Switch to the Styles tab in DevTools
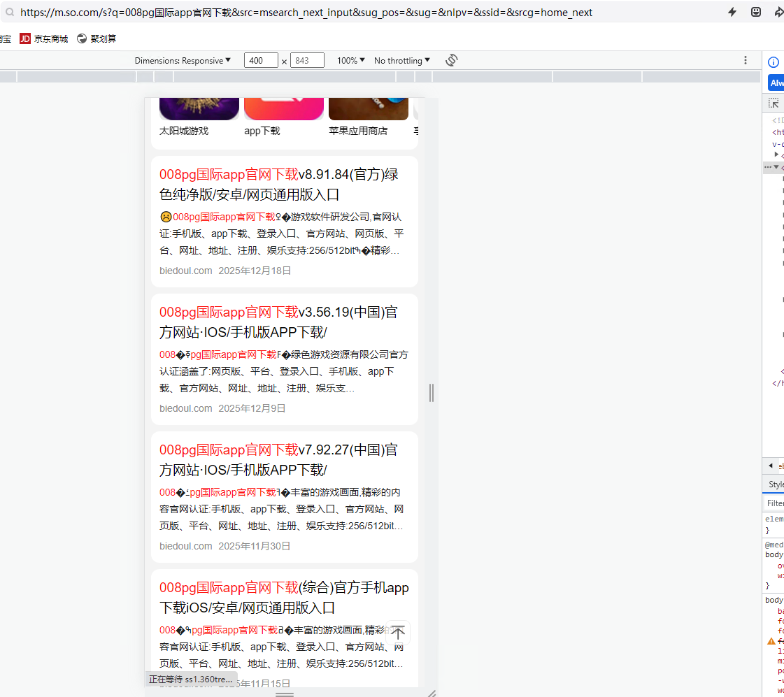The height and width of the screenshot is (697, 784). pos(776,484)
